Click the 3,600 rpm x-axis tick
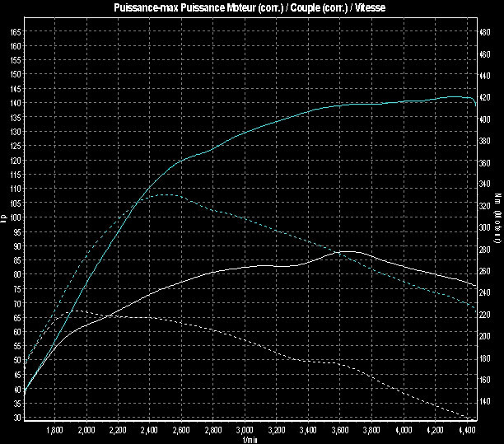Screen dimensions: 504x444 [x=340, y=430]
